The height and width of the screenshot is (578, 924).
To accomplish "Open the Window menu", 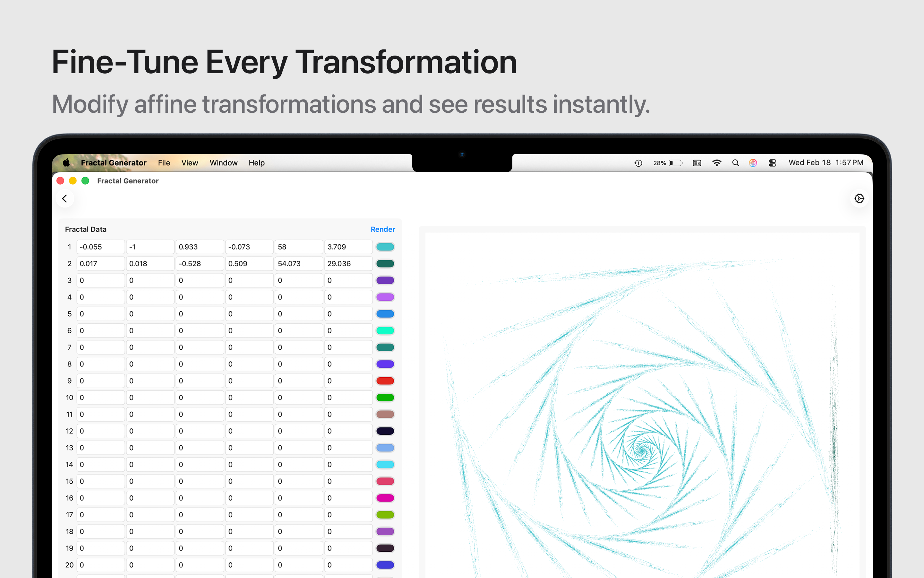I will (223, 163).
